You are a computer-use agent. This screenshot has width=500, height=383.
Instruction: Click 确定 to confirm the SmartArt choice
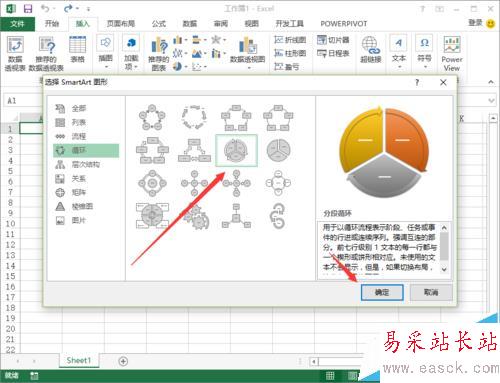(x=382, y=292)
